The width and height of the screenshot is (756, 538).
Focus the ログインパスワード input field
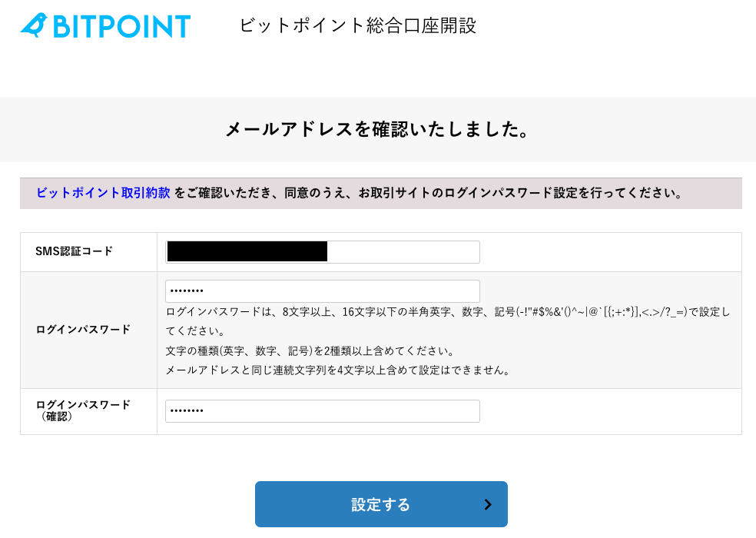[323, 291]
